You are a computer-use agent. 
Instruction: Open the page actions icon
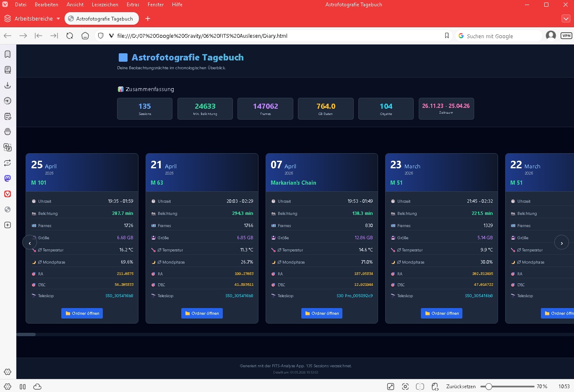(x=435, y=387)
